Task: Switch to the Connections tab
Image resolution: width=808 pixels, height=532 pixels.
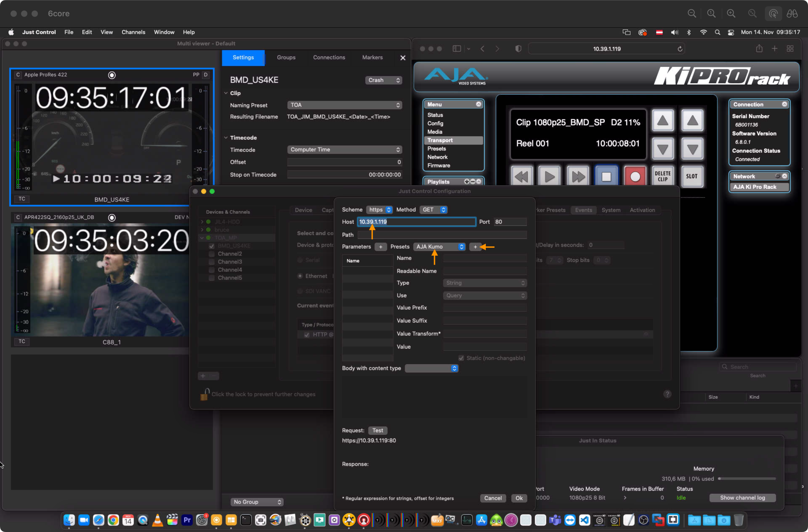Action: [329, 57]
